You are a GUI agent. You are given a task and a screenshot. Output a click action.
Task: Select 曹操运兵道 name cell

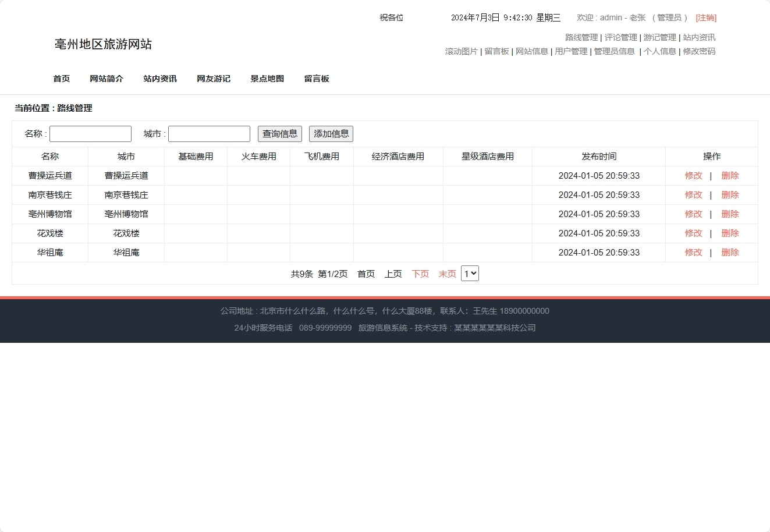pos(50,176)
